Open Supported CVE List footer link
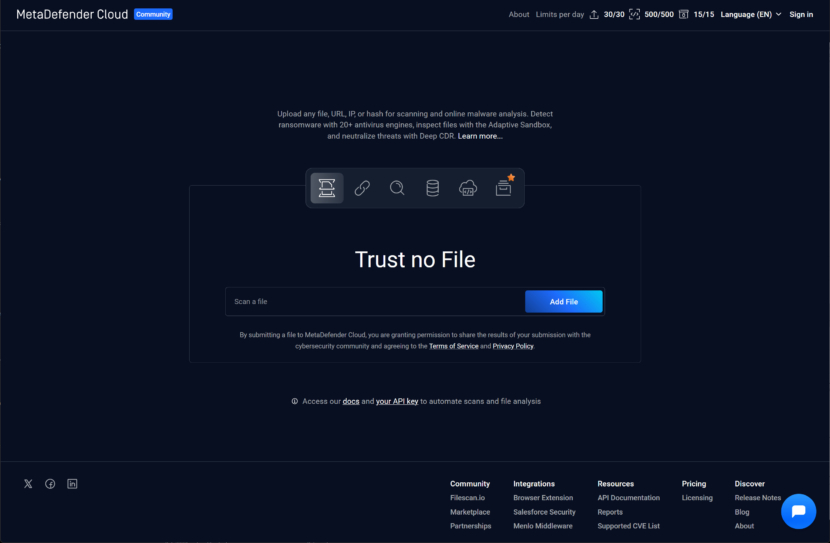 point(629,526)
